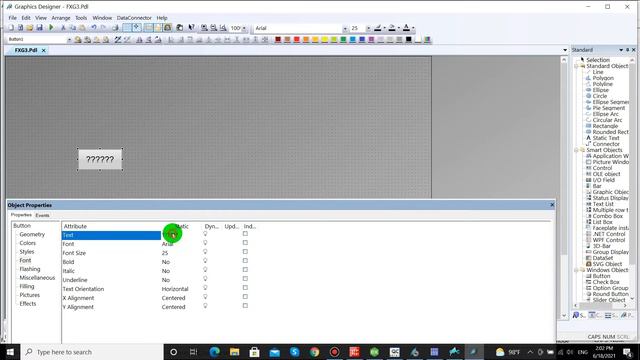640x360 pixels.
Task: Open Chrome from the taskbar
Action: (314, 352)
